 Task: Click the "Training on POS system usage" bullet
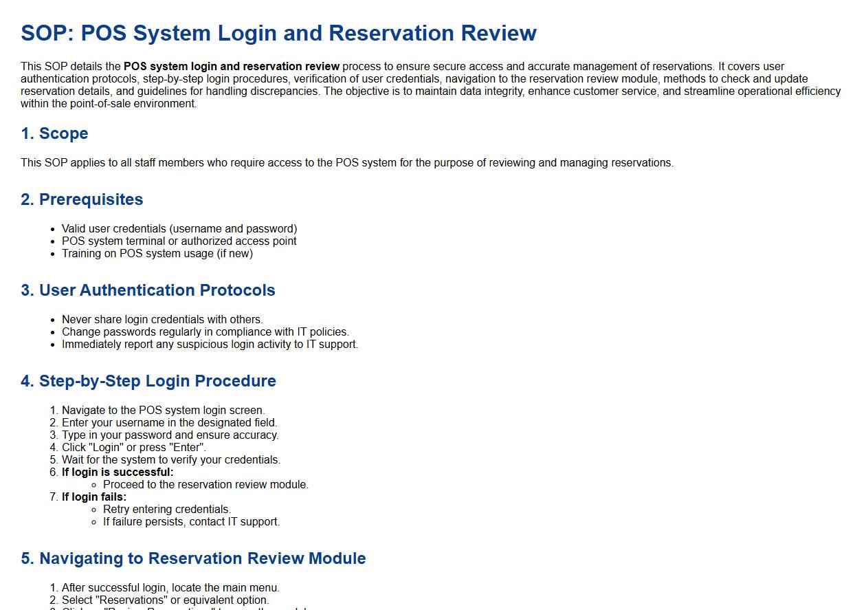[x=157, y=254]
